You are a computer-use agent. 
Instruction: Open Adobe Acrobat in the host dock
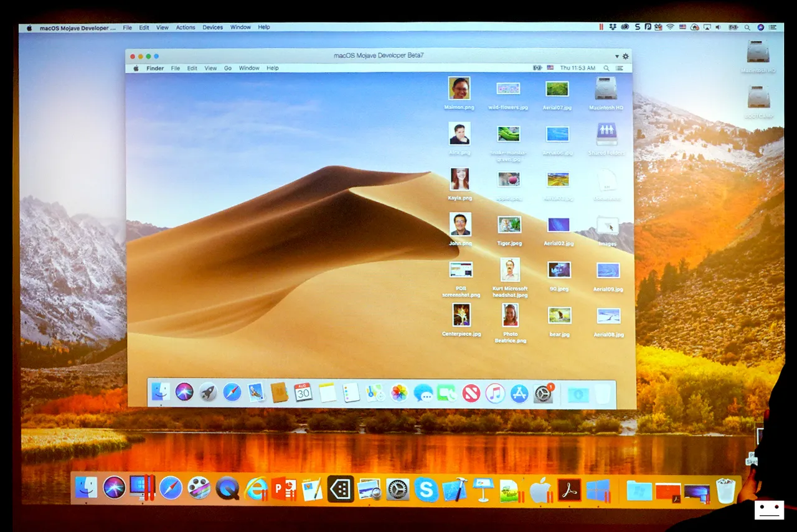tap(569, 490)
